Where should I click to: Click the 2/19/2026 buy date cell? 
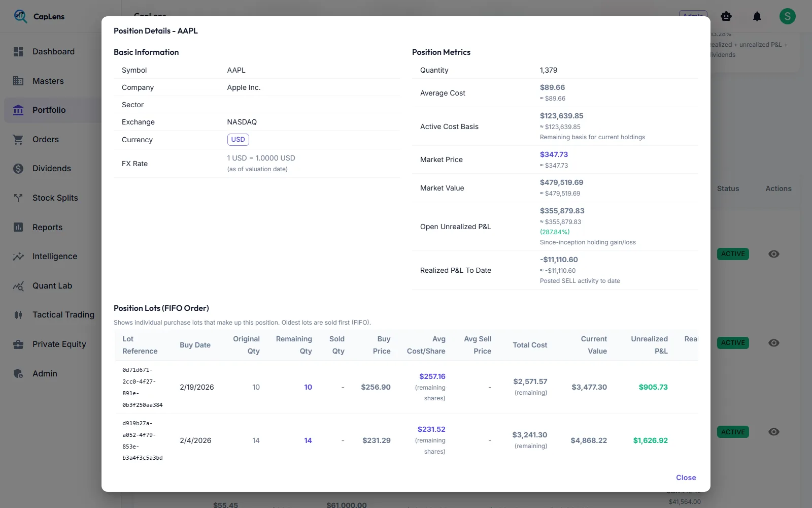point(197,387)
